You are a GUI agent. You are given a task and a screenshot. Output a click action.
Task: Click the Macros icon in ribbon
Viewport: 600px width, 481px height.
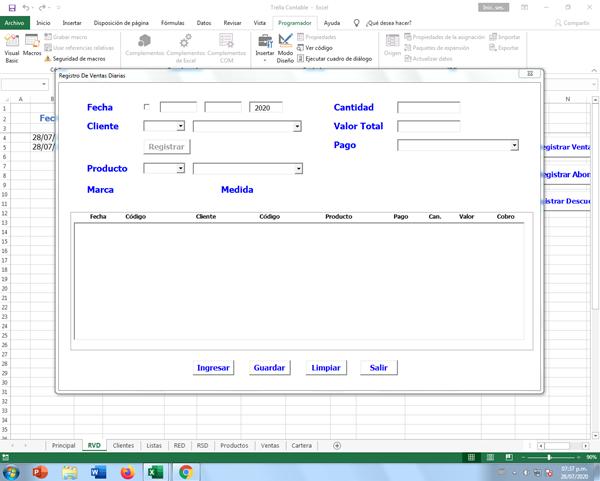click(x=32, y=46)
